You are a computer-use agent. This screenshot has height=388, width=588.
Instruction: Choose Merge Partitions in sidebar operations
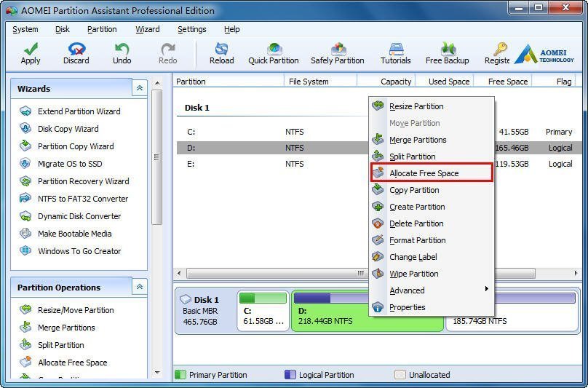[x=57, y=328]
